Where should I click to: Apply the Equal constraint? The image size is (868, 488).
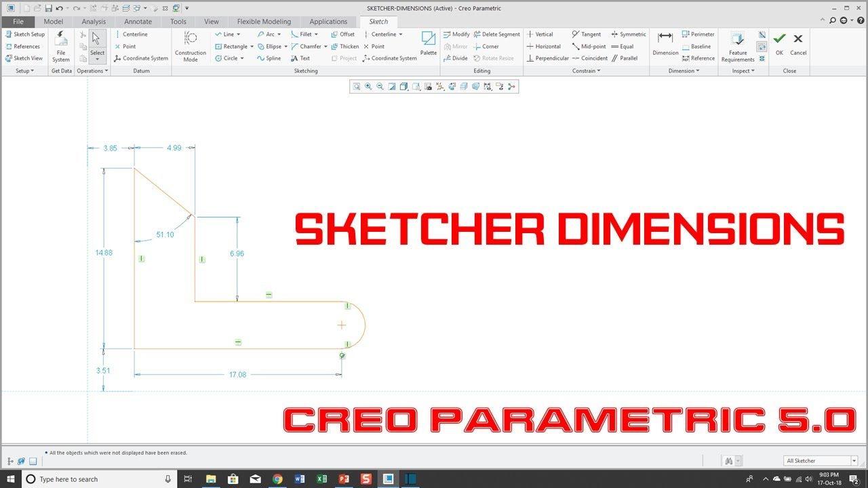coord(623,46)
